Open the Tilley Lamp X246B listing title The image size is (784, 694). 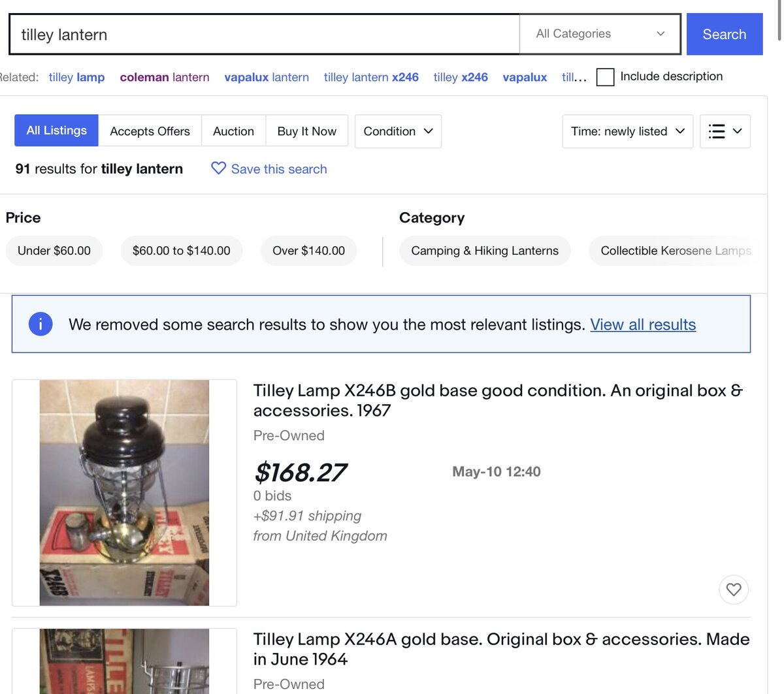(498, 400)
